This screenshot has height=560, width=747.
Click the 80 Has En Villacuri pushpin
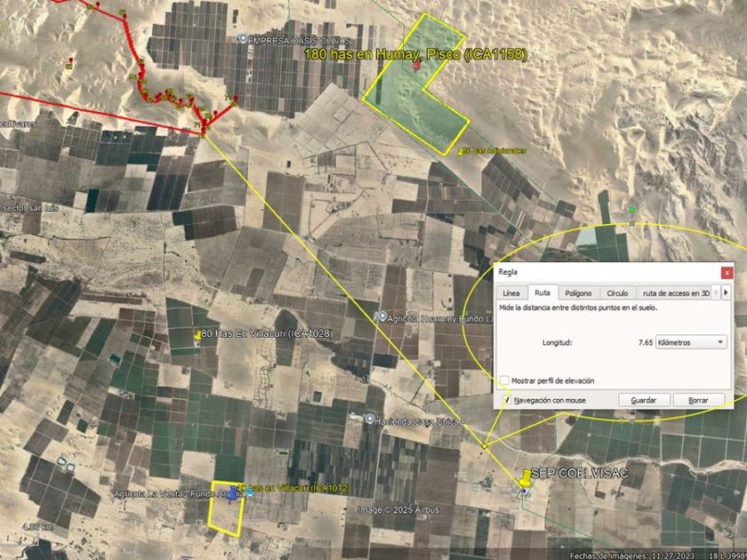197,335
